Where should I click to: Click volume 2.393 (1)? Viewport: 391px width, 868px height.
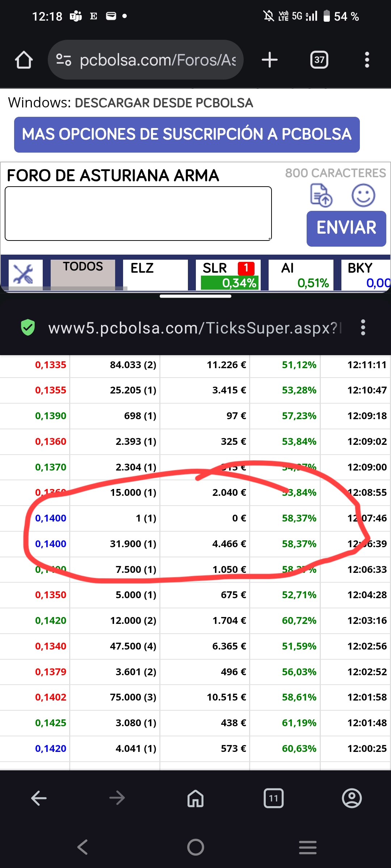(136, 442)
